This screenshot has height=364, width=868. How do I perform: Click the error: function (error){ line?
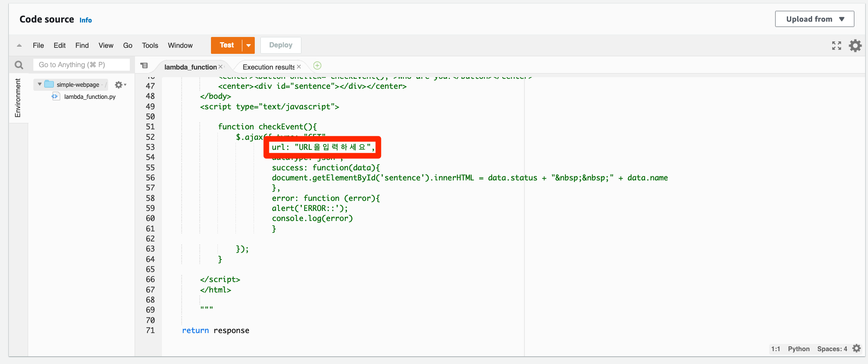(x=326, y=198)
